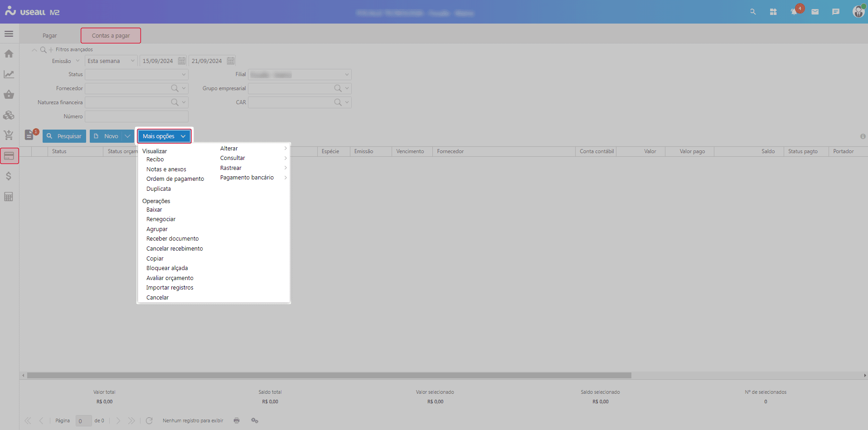
Task: Open the hamburger menu in the sidebar
Action: click(9, 34)
